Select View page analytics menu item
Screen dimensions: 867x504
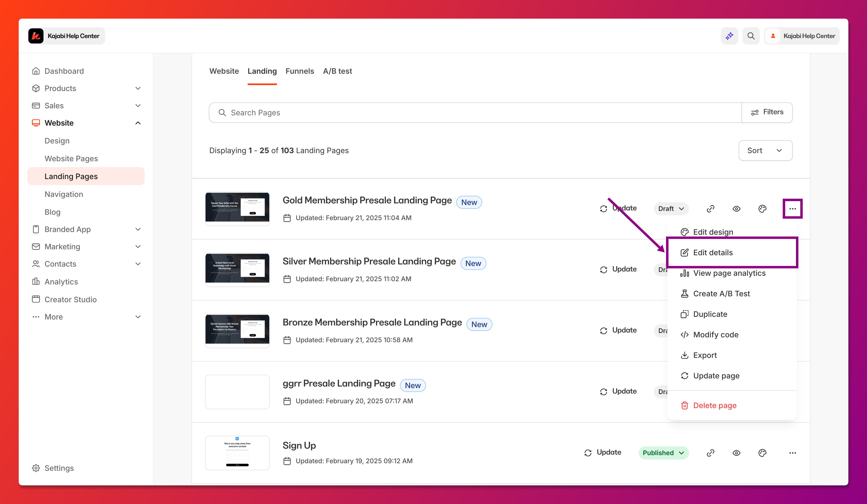pyautogui.click(x=732, y=273)
